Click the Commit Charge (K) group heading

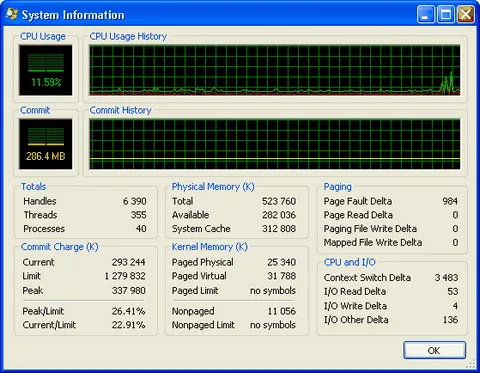click(x=59, y=247)
